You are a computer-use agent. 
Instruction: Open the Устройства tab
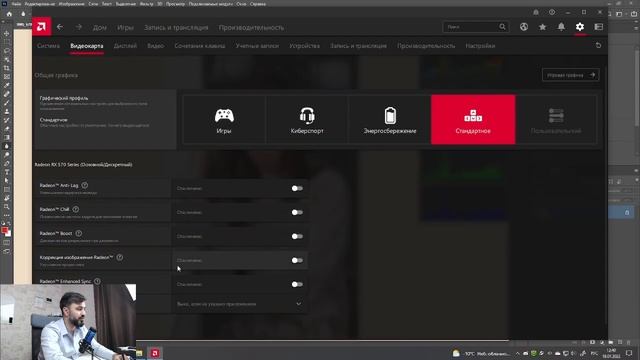(304, 46)
